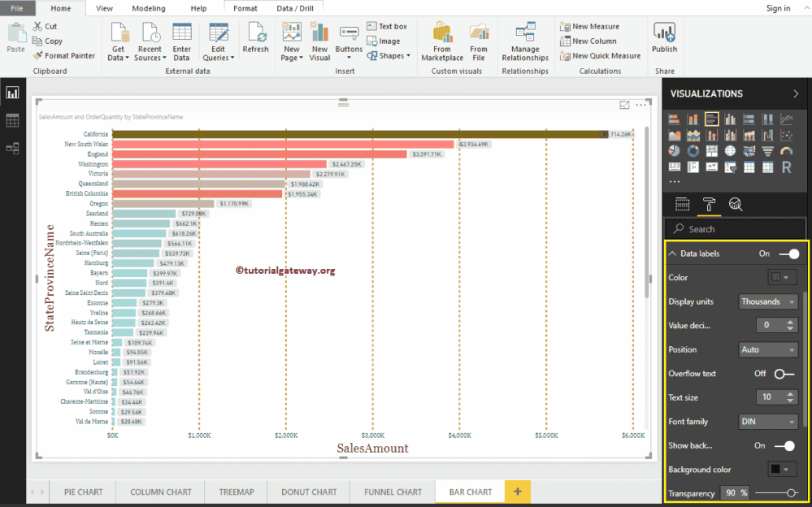The width and height of the screenshot is (812, 507).
Task: Select the Gauge visualization icon
Action: tap(786, 151)
